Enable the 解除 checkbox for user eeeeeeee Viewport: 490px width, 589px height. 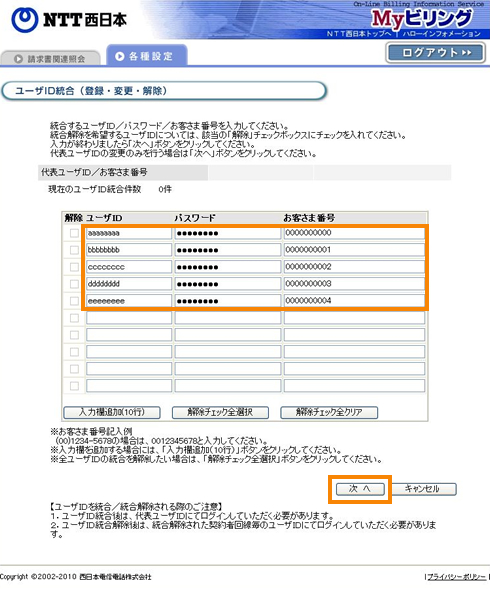tap(74, 301)
